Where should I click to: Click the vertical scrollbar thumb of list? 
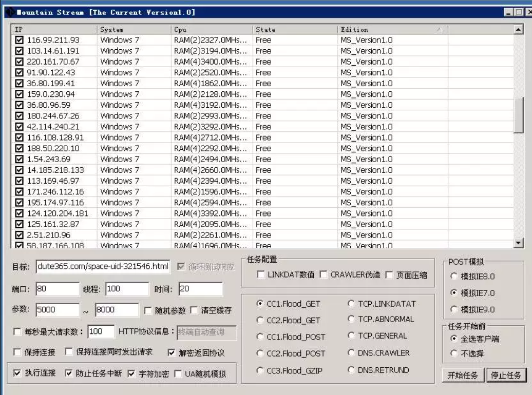518,115
